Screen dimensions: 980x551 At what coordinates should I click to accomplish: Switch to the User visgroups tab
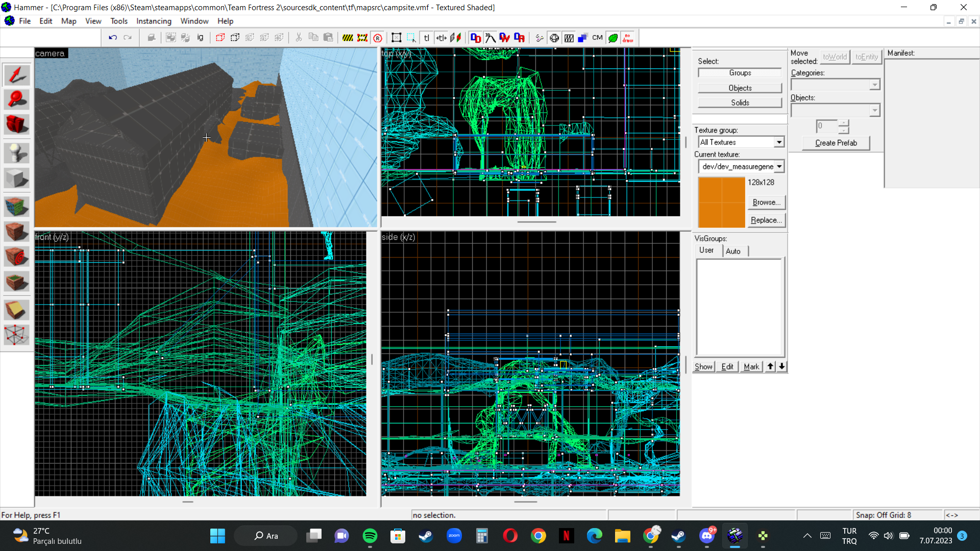click(x=706, y=250)
